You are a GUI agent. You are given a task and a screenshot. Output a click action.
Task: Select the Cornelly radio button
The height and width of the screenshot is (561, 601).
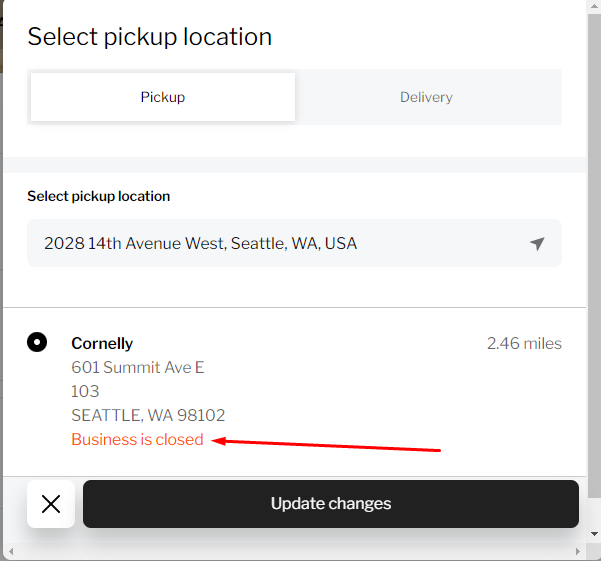37,343
